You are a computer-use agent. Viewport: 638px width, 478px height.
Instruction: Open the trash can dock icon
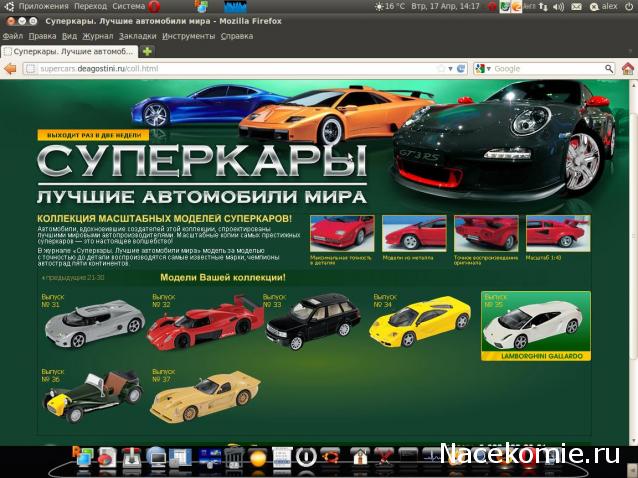(x=234, y=457)
